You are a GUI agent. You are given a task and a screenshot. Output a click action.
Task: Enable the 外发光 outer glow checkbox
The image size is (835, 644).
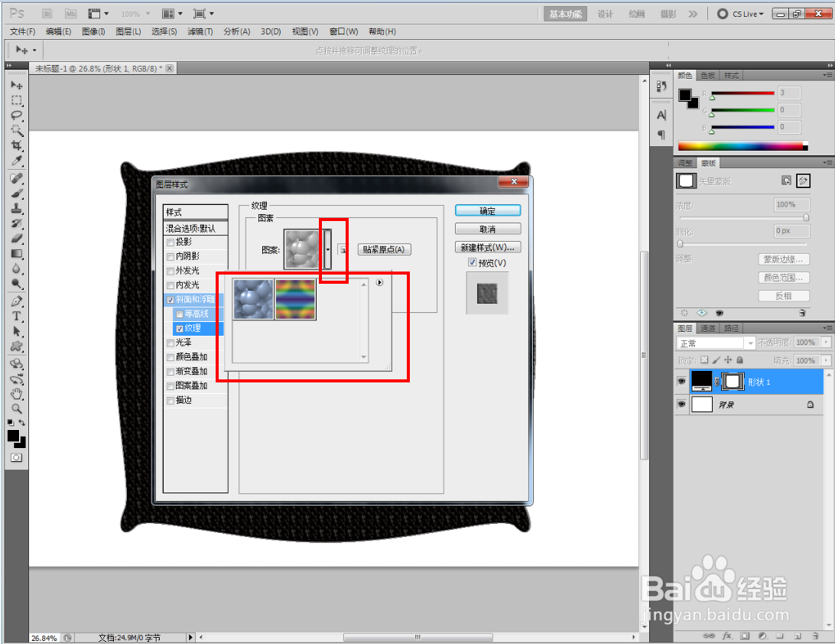(171, 271)
